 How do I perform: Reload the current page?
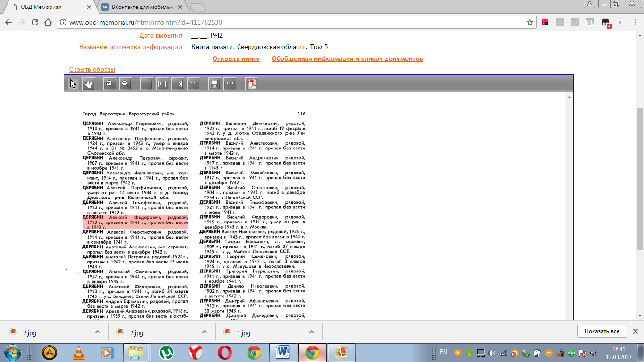click(x=34, y=22)
